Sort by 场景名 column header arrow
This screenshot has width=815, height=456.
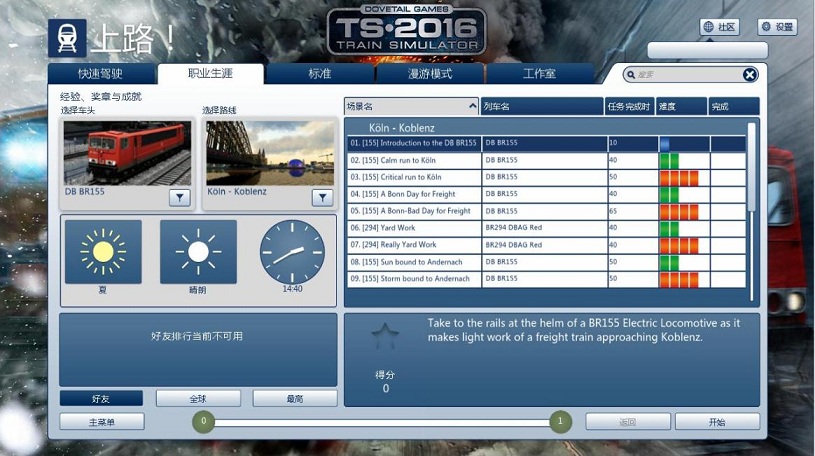(x=472, y=106)
